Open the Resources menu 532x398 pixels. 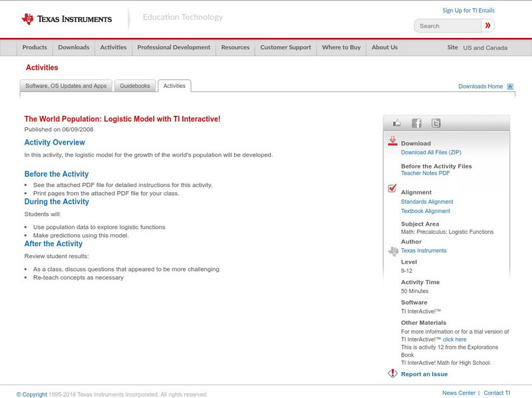pos(235,47)
